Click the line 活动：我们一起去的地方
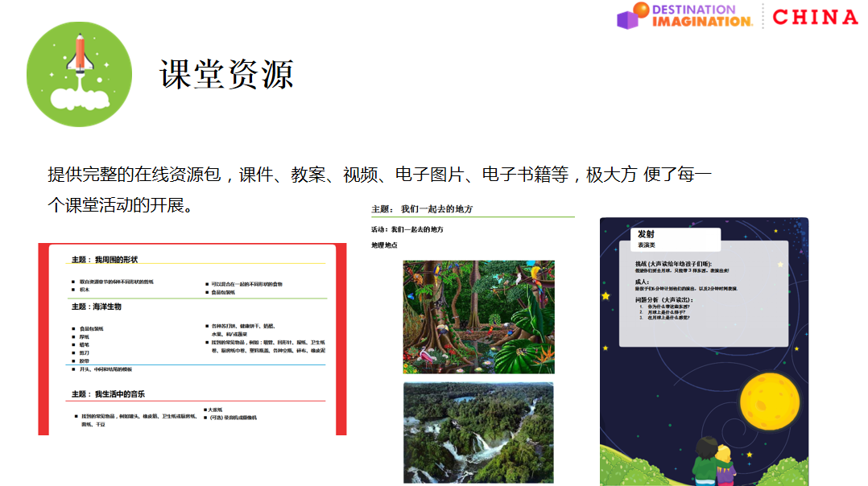The image size is (868, 486). [x=407, y=229]
